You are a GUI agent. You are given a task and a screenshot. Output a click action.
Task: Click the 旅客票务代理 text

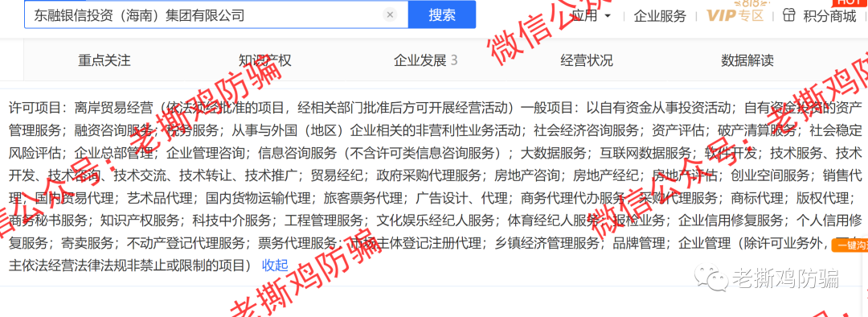point(364,199)
